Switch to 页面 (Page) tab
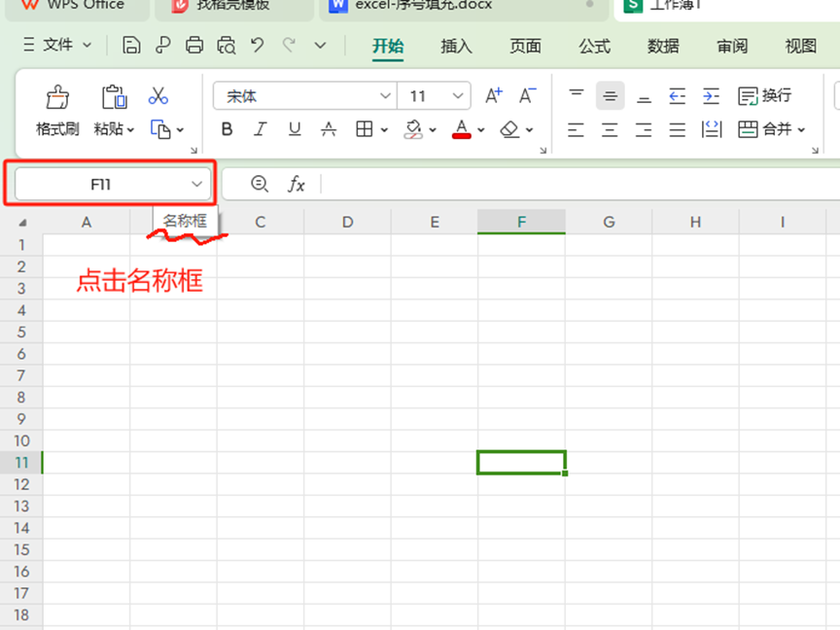The width and height of the screenshot is (840, 630). click(x=526, y=46)
